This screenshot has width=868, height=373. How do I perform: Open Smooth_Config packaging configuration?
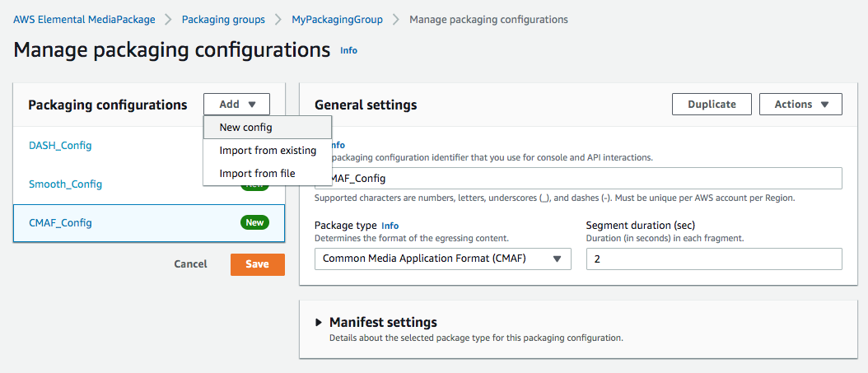pos(65,184)
